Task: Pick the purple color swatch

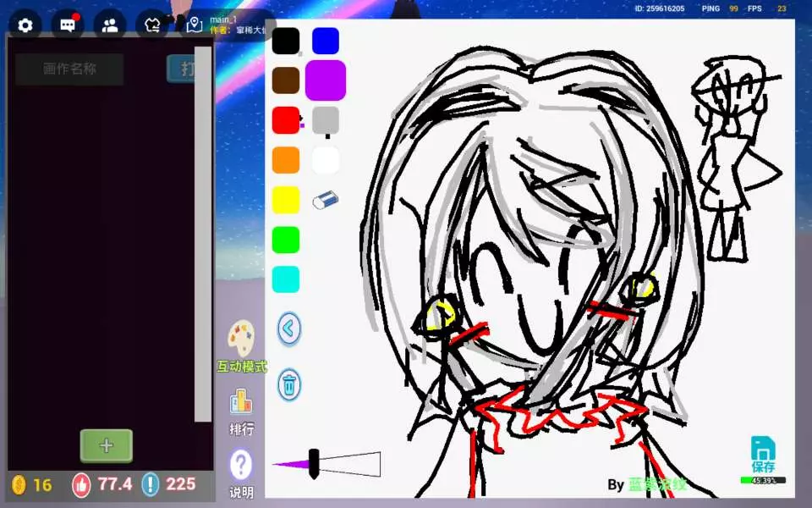Action: pyautogui.click(x=326, y=80)
